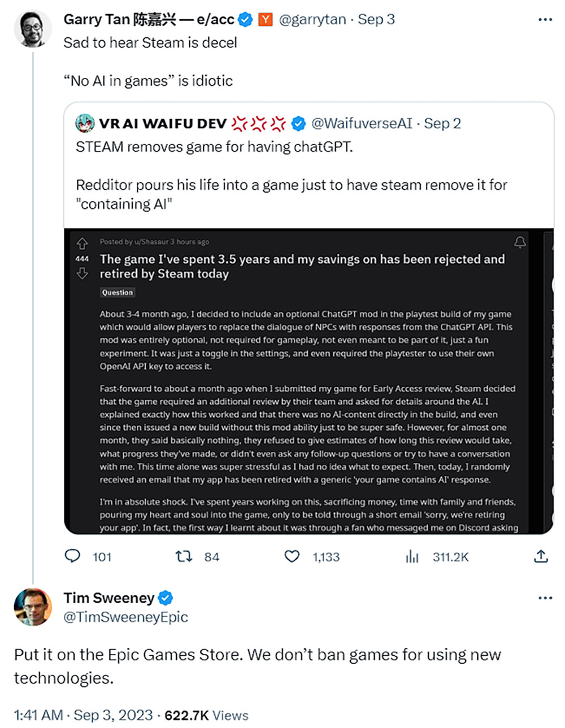Open the embedded Reddit post screenshot
The image size is (565, 728).
308,381
